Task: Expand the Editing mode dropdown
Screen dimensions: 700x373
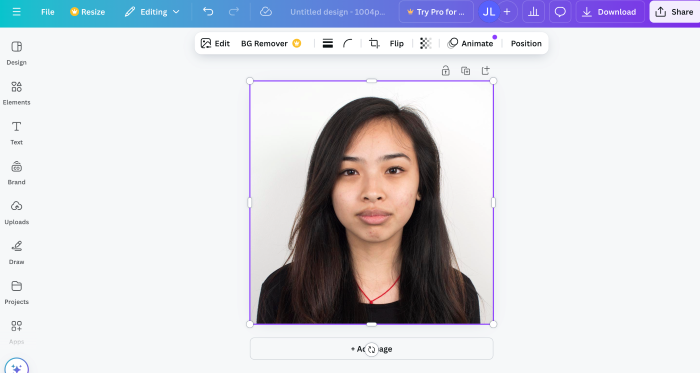Action: 152,12
